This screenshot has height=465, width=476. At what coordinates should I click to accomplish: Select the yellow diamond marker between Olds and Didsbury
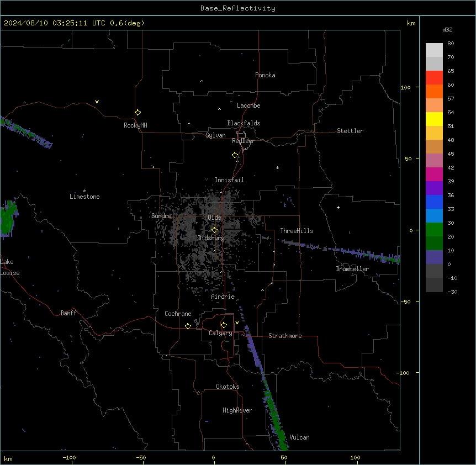(x=214, y=230)
